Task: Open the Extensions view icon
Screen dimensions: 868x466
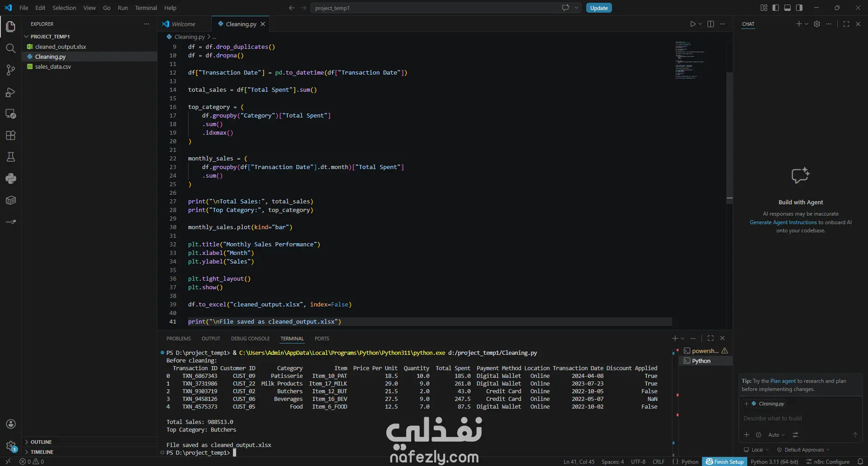Action: (x=11, y=136)
